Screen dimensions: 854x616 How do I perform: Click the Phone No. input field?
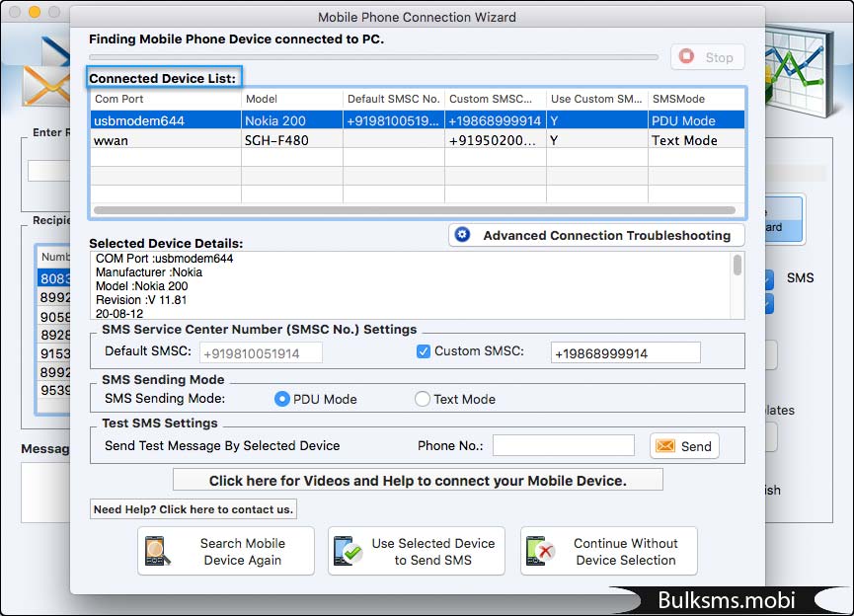[x=564, y=445]
